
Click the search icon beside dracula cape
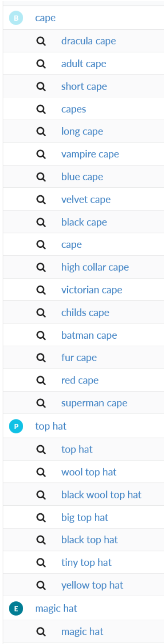coord(41,41)
